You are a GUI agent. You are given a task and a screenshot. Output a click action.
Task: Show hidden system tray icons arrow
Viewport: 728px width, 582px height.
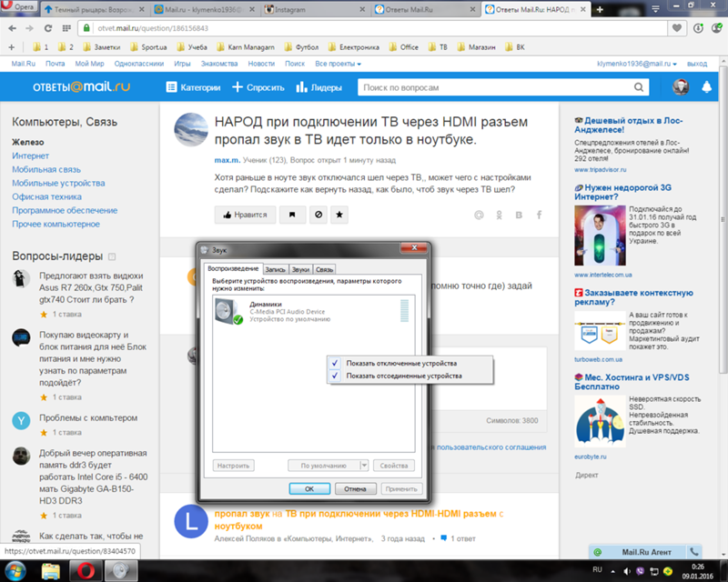point(612,571)
